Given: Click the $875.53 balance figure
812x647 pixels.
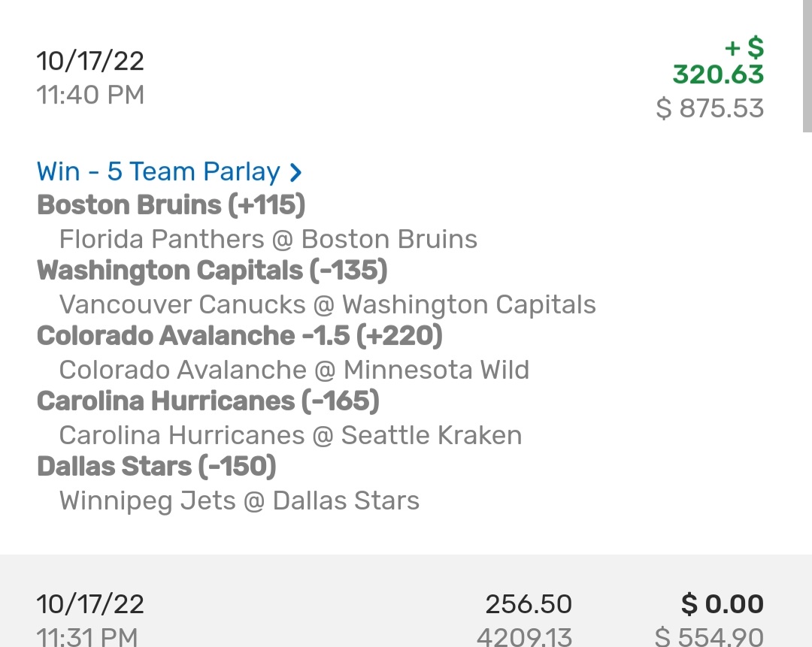Looking at the screenshot, I should (x=710, y=108).
